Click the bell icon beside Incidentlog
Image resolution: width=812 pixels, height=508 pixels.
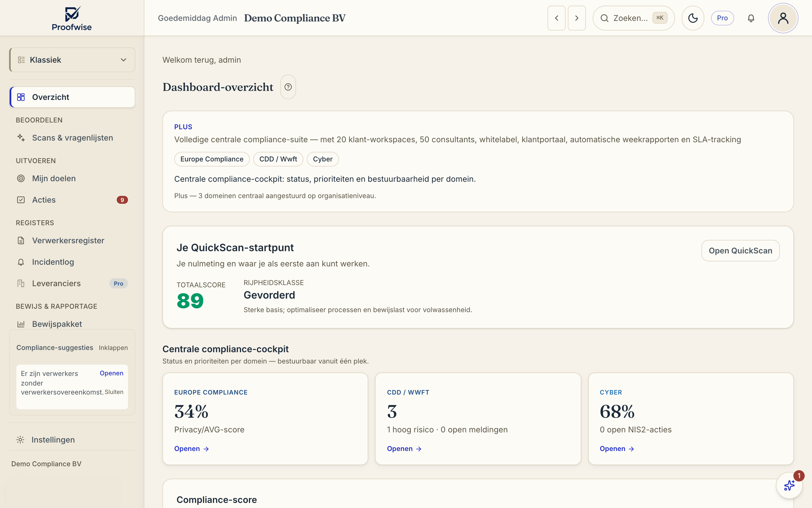coord(21,262)
